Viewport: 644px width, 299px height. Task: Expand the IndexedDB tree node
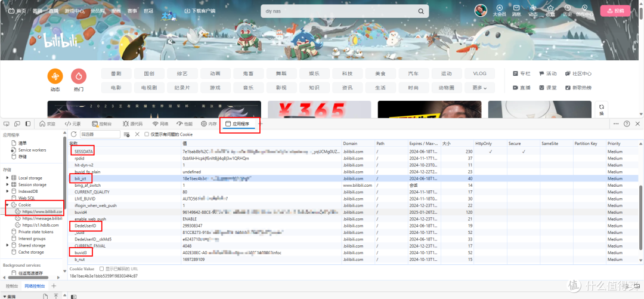click(x=7, y=191)
